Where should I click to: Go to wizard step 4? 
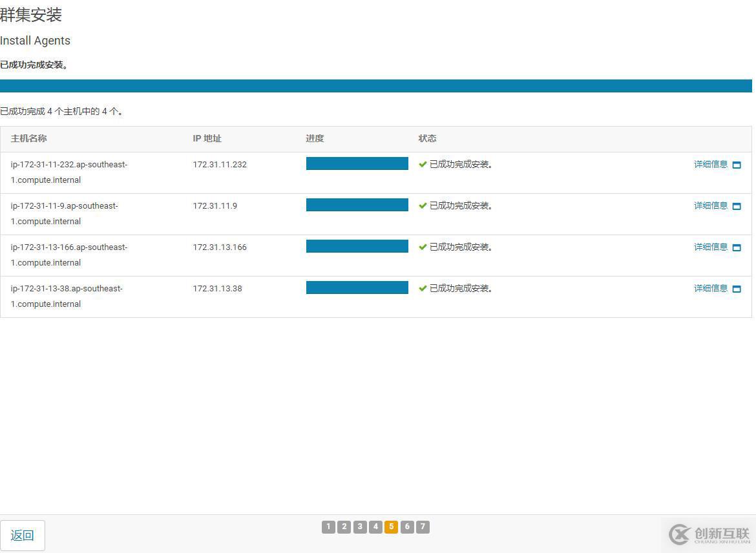[375, 527]
